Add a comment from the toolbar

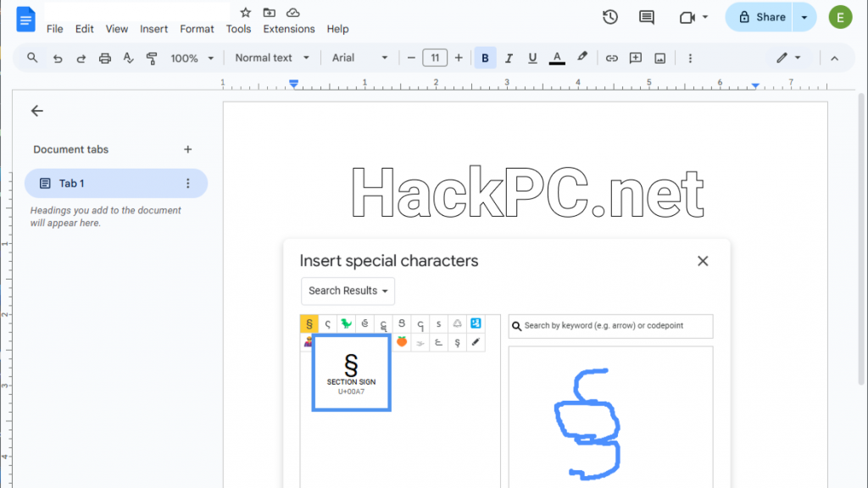(636, 58)
